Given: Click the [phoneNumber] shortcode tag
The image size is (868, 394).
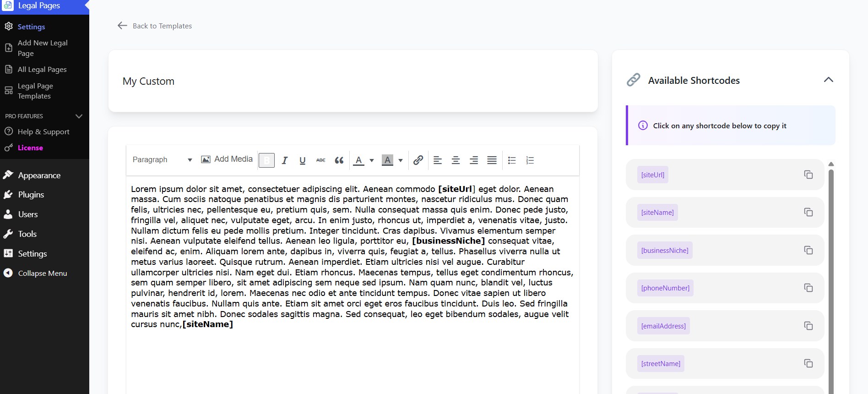Looking at the screenshot, I should (x=665, y=288).
